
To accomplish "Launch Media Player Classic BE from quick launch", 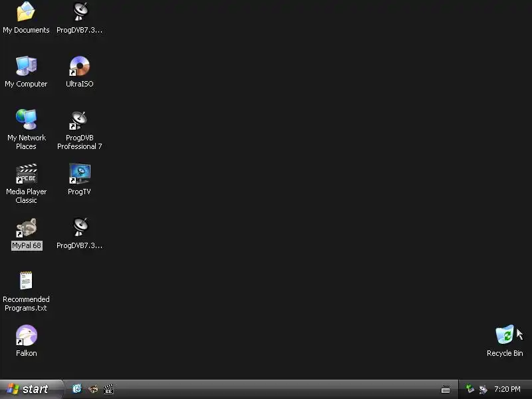I will (108, 389).
